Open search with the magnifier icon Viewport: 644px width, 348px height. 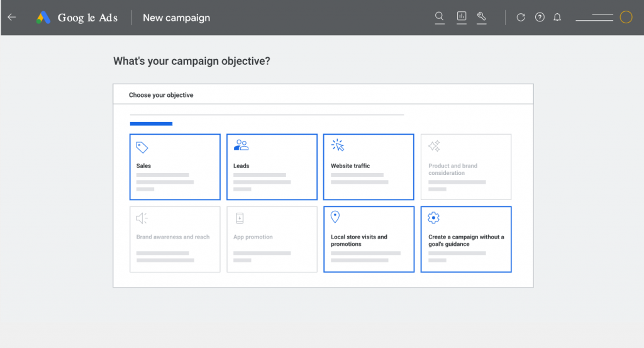point(440,18)
